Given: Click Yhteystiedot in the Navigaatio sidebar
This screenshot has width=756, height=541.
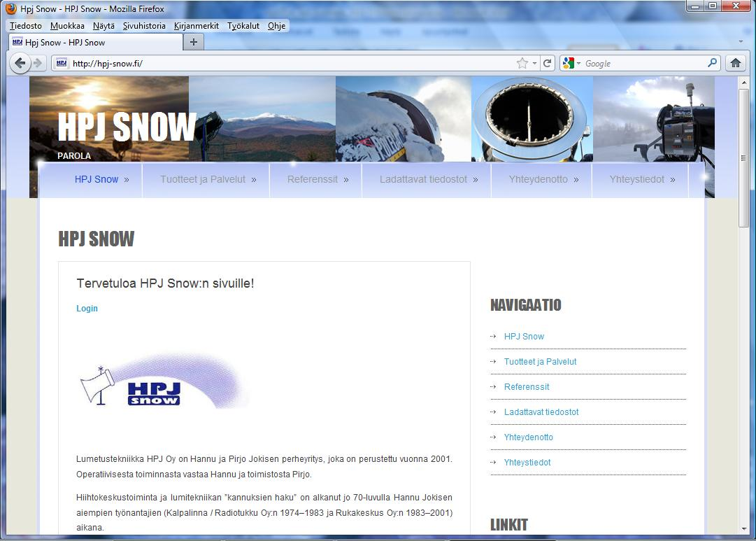Looking at the screenshot, I should tap(527, 462).
